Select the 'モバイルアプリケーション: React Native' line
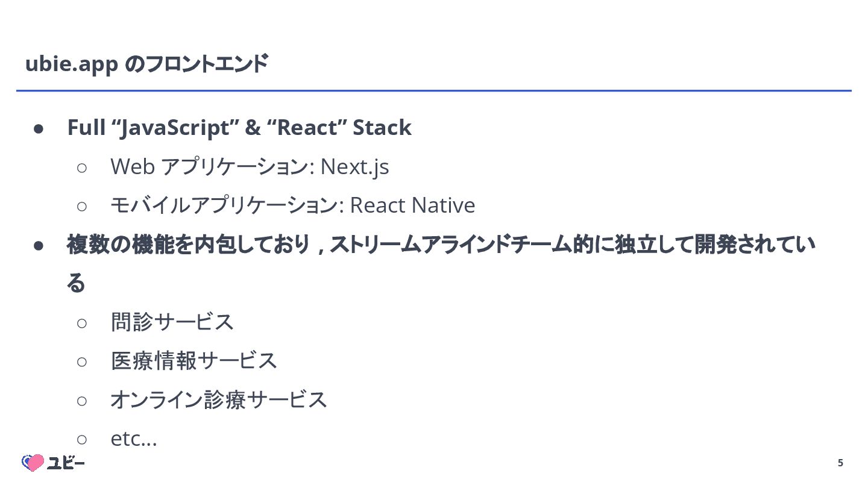 (x=292, y=205)
